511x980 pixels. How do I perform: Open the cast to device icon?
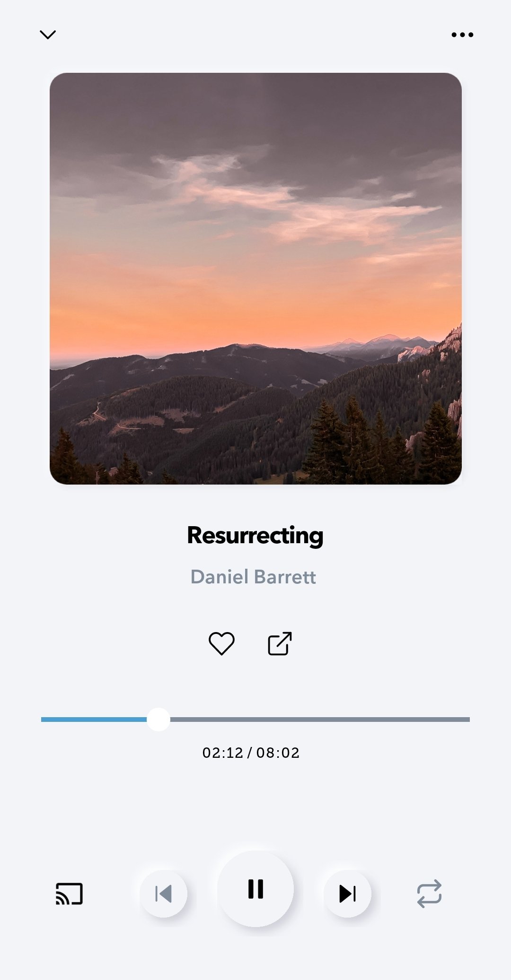[x=70, y=894]
